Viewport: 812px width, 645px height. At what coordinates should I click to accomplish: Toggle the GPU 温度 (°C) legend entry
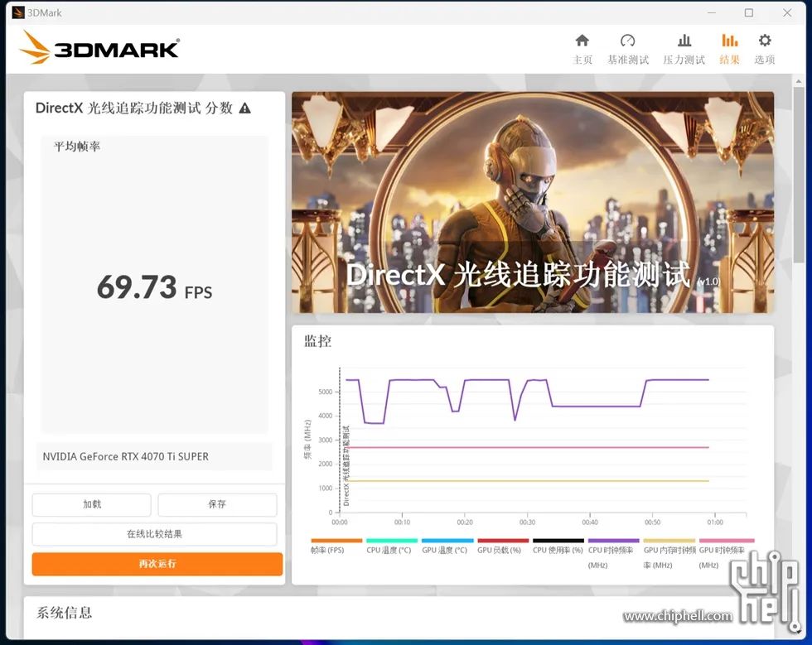click(447, 546)
